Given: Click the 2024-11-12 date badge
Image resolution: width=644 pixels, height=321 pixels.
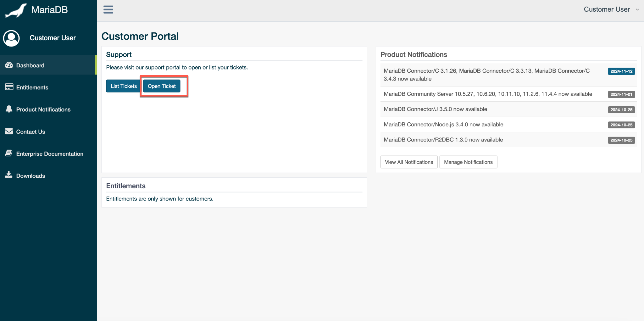Looking at the screenshot, I should pos(621,71).
